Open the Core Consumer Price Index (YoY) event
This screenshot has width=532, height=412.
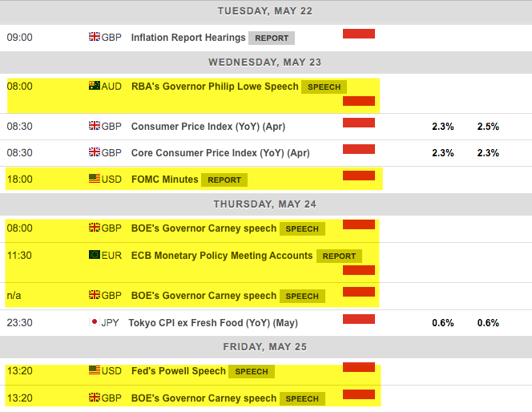220,152
